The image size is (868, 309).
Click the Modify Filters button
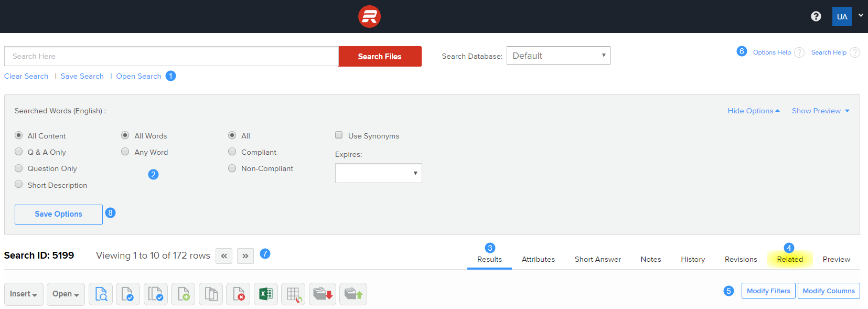(768, 291)
